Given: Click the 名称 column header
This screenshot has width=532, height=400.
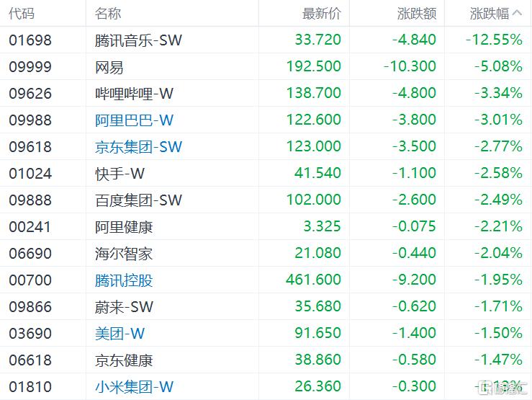Looking at the screenshot, I should click(108, 14).
